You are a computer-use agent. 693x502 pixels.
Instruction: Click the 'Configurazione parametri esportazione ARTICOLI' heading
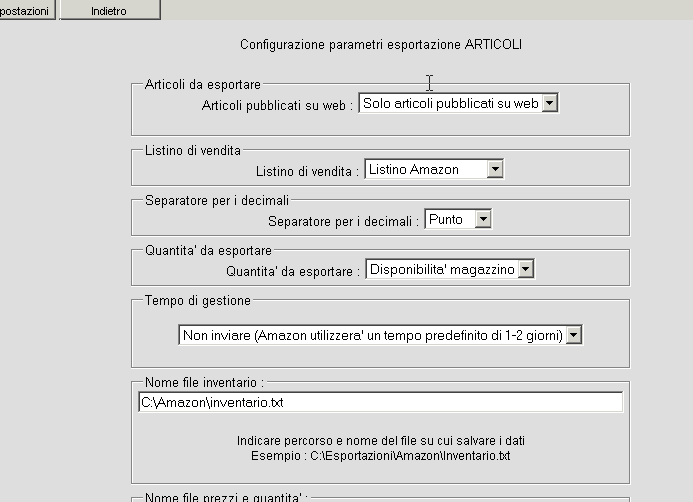[381, 45]
